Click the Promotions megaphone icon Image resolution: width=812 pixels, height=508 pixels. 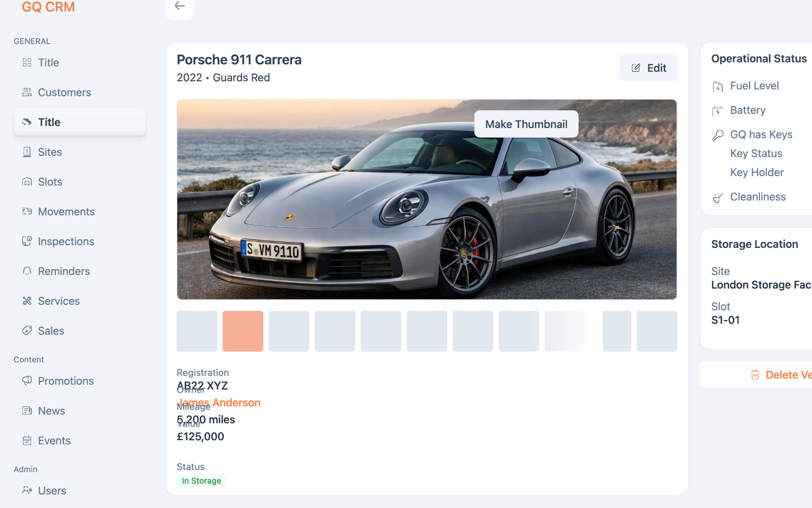[x=27, y=380]
